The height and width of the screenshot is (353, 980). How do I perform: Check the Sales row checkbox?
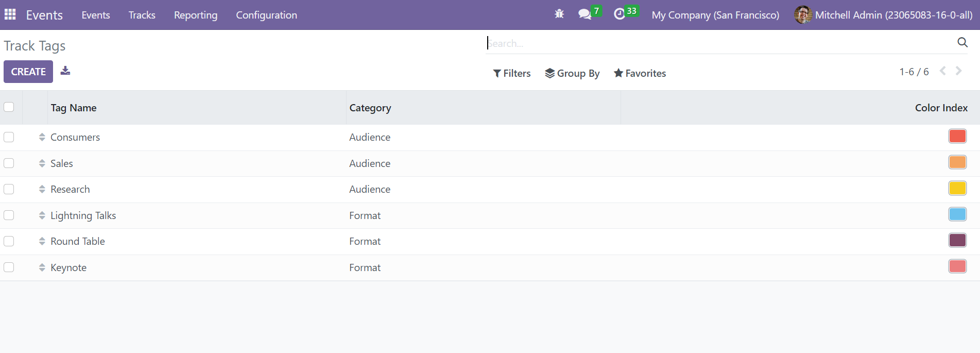[9, 163]
